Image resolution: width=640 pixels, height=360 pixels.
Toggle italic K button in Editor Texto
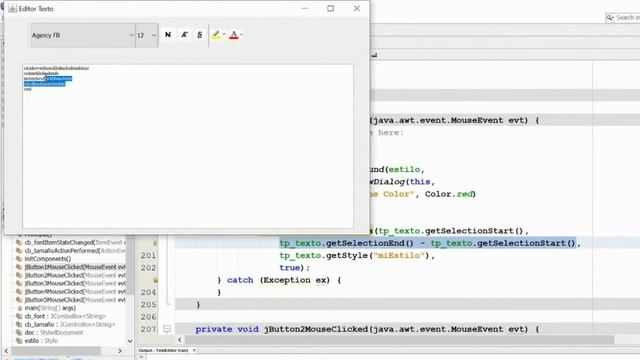click(184, 35)
